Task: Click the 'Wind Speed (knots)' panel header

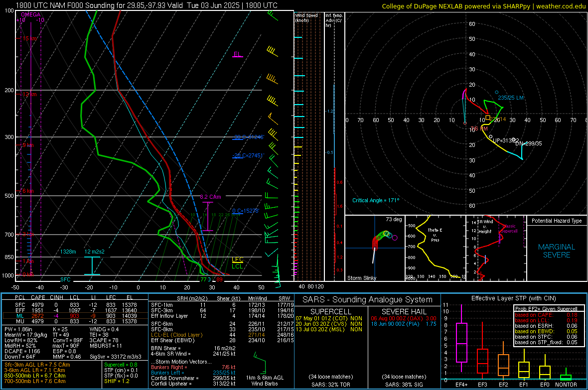Action: pyautogui.click(x=306, y=17)
